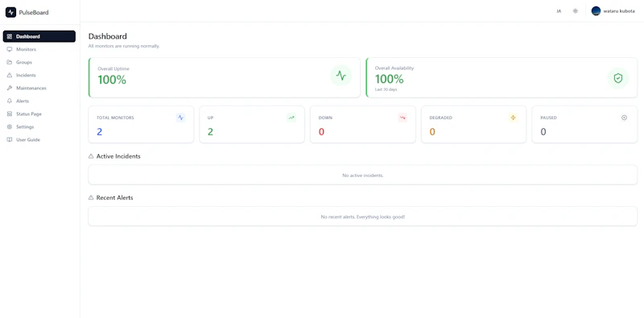Open Alerts from the sidebar
644x318 pixels.
pyautogui.click(x=39, y=101)
